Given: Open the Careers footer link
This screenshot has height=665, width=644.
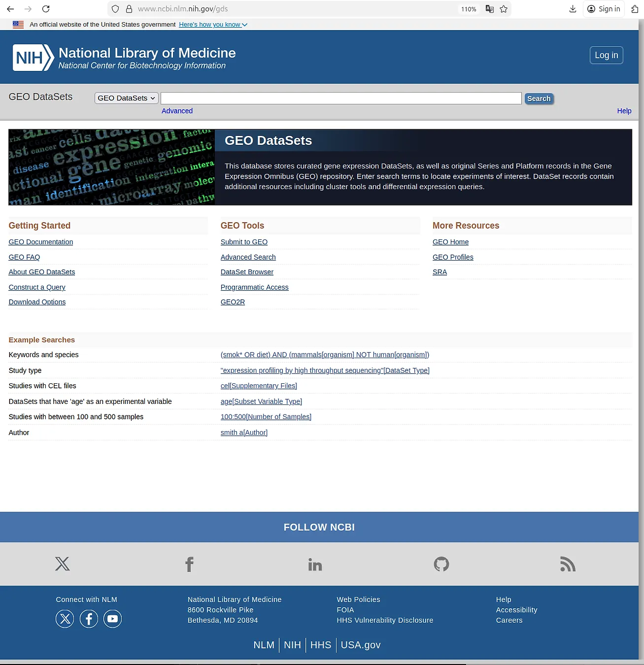Looking at the screenshot, I should [x=509, y=620].
